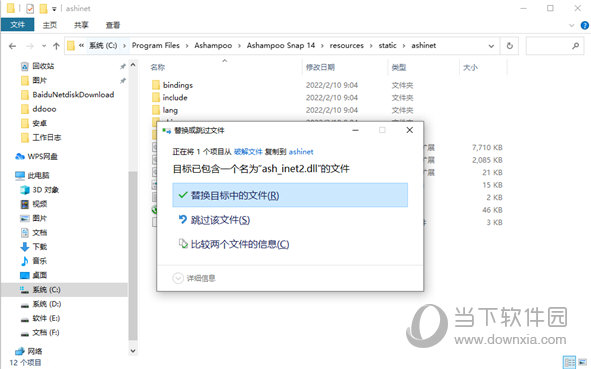Open recent locations dropdown arrow

(44, 46)
